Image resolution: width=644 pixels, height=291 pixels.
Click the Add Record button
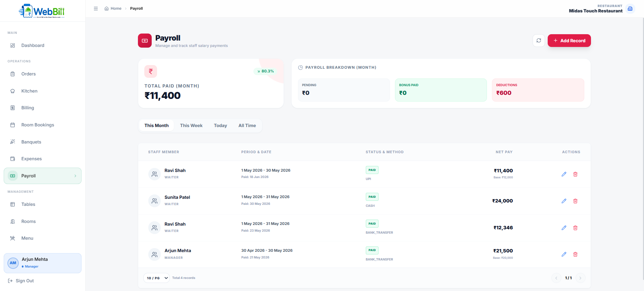(569, 41)
